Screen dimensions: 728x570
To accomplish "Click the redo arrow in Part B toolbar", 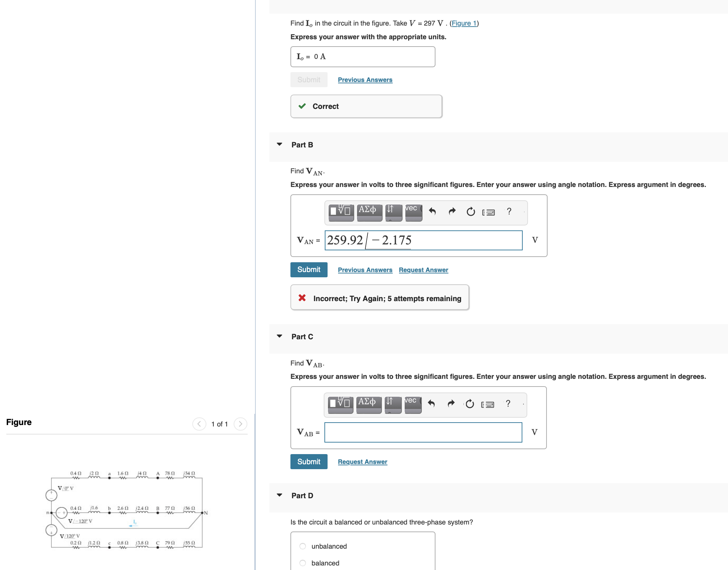I will tap(452, 211).
